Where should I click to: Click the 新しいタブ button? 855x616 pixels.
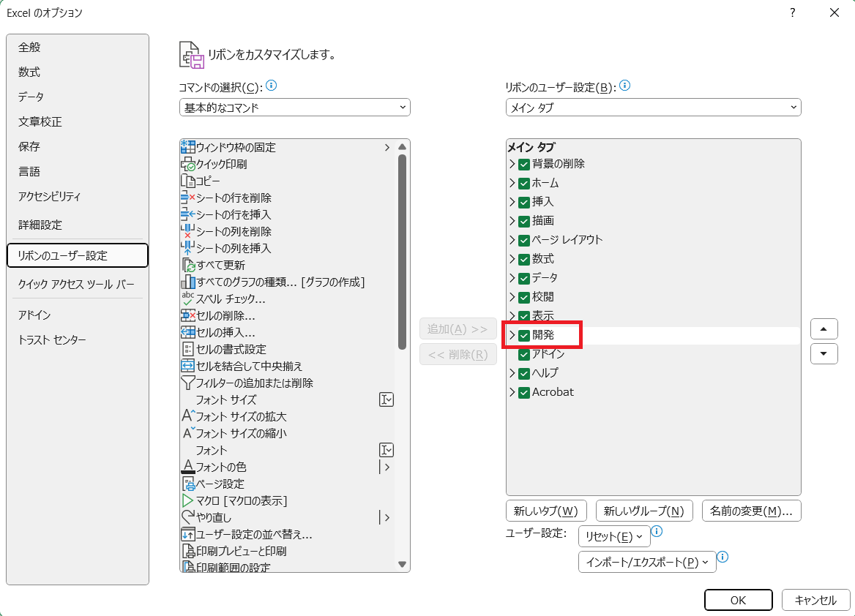point(545,511)
